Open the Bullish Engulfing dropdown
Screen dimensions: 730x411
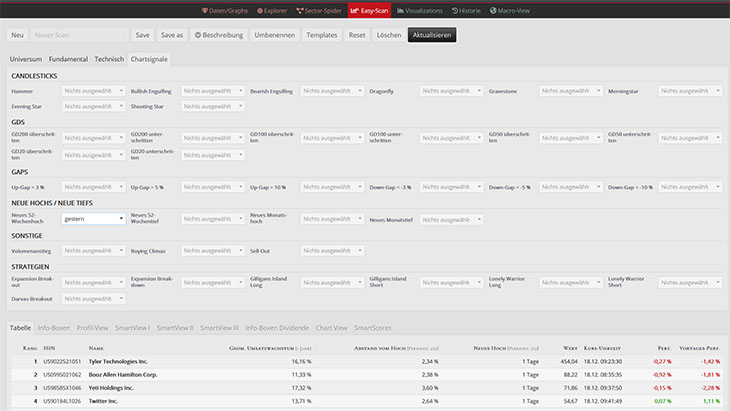(213, 91)
